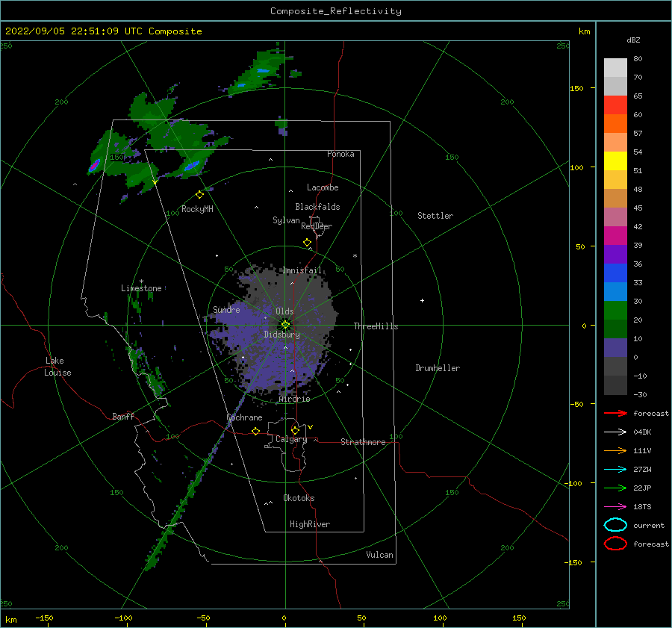Click the Sundre label
Image resolution: width=672 pixels, height=628 pixels.
point(226,309)
